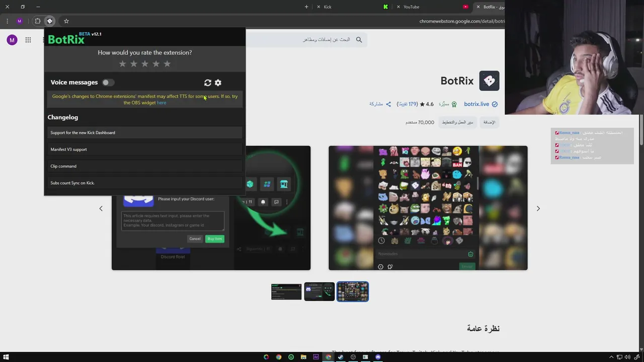
Task: Open OBS Studio from the taskbar
Action: click(x=353, y=357)
